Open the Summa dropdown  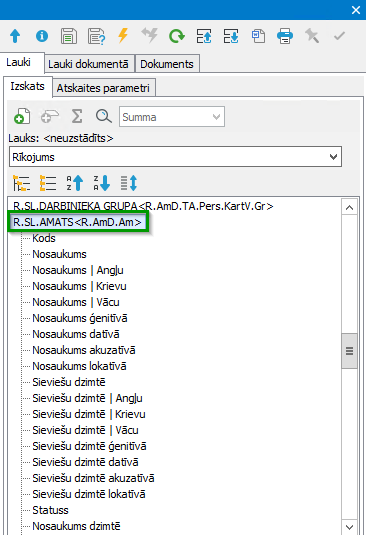coord(172,117)
